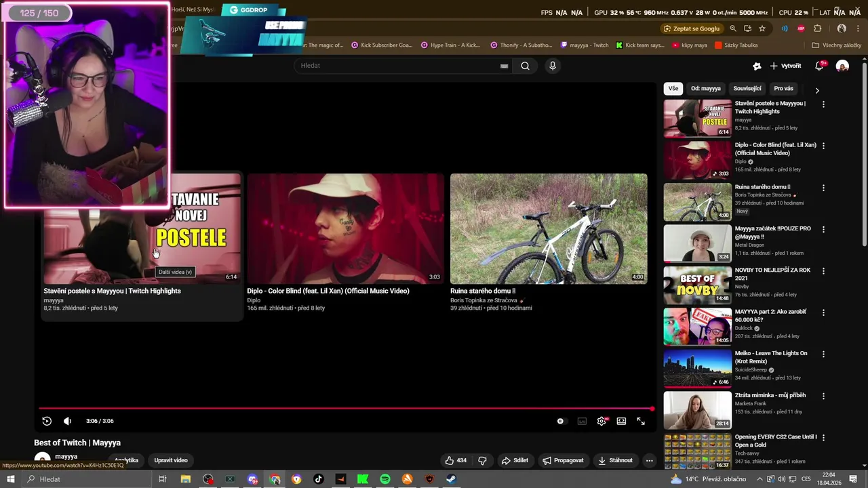Open options for Meiko Leave The Lights On
The image size is (868, 488).
pos(823,354)
